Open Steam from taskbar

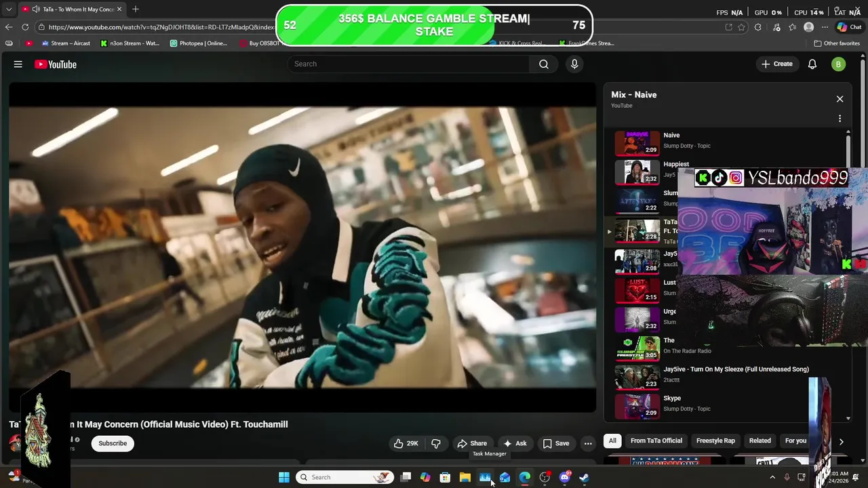point(585,477)
